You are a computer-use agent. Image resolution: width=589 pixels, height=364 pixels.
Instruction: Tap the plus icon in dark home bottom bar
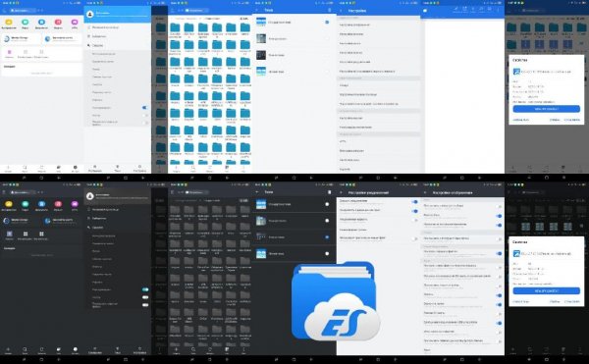click(x=8, y=349)
